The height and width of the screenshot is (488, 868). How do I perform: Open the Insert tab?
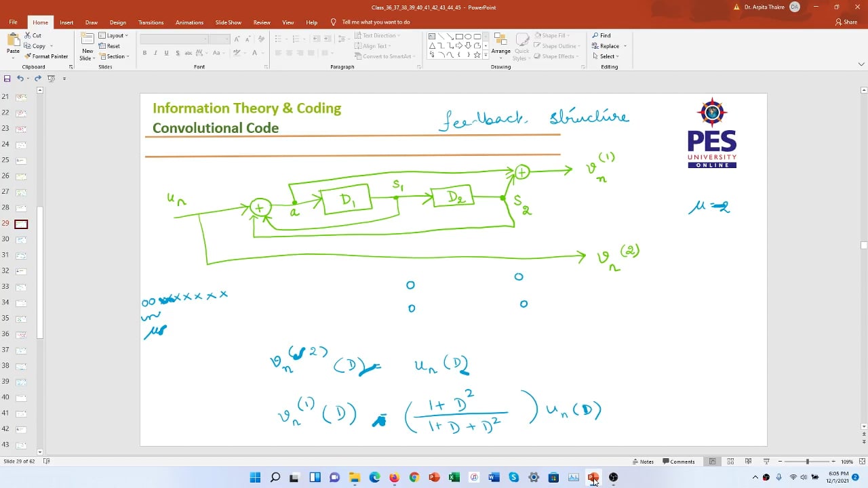coord(66,22)
